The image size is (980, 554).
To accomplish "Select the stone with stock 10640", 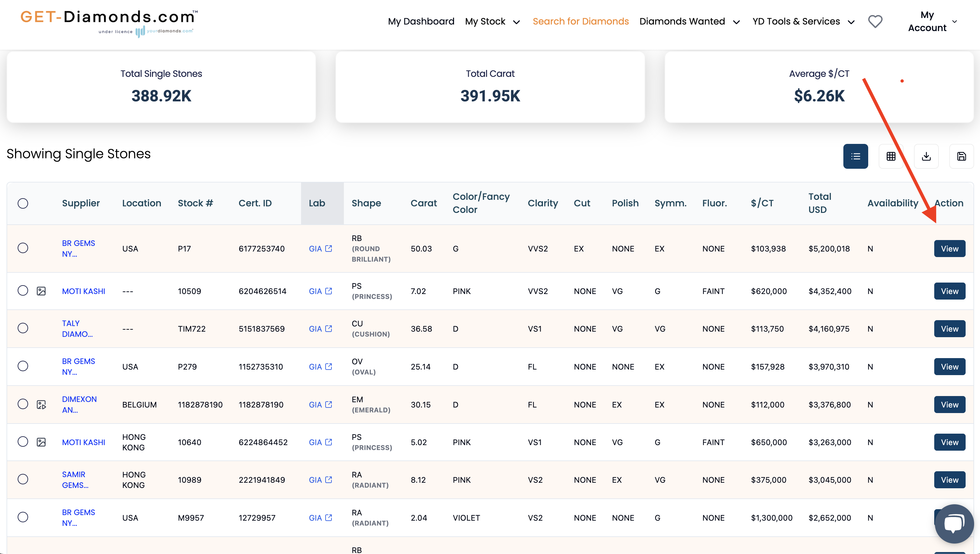I will click(x=23, y=441).
